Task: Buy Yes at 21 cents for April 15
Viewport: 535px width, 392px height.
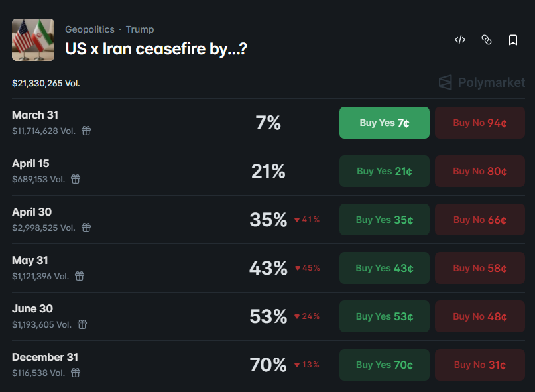Action: tap(384, 171)
